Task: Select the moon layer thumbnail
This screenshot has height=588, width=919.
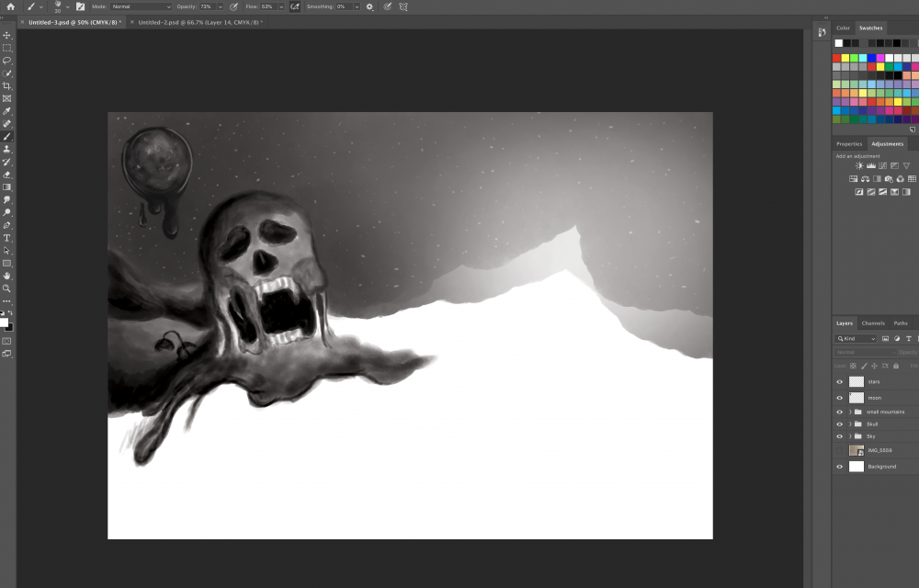Action: pos(857,398)
